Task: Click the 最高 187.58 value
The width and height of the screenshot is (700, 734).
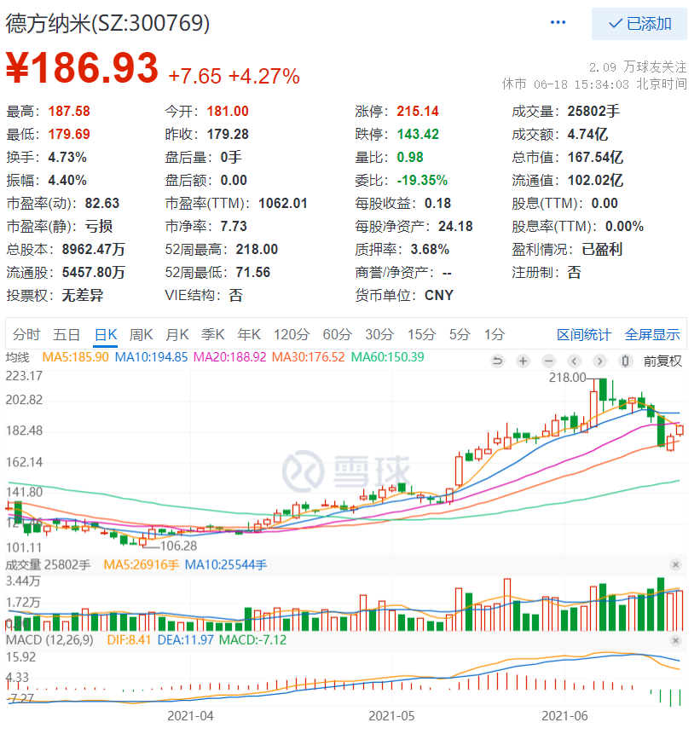Action: click(69, 111)
